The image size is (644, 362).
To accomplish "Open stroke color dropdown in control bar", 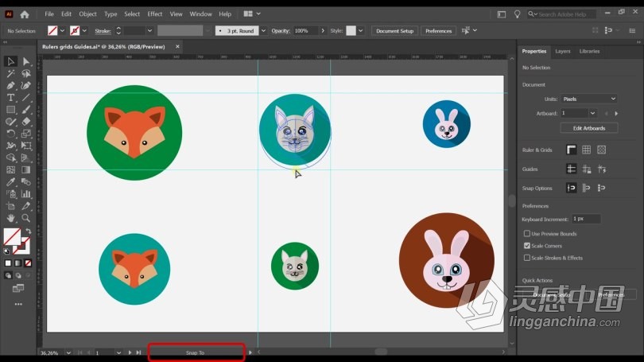I will pyautogui.click(x=84, y=31).
